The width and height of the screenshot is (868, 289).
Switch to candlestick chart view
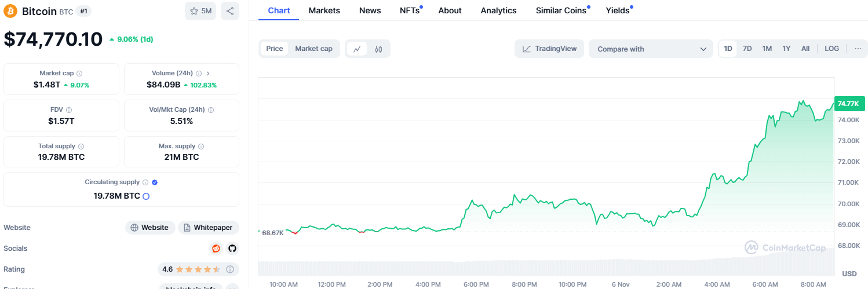[x=378, y=49]
